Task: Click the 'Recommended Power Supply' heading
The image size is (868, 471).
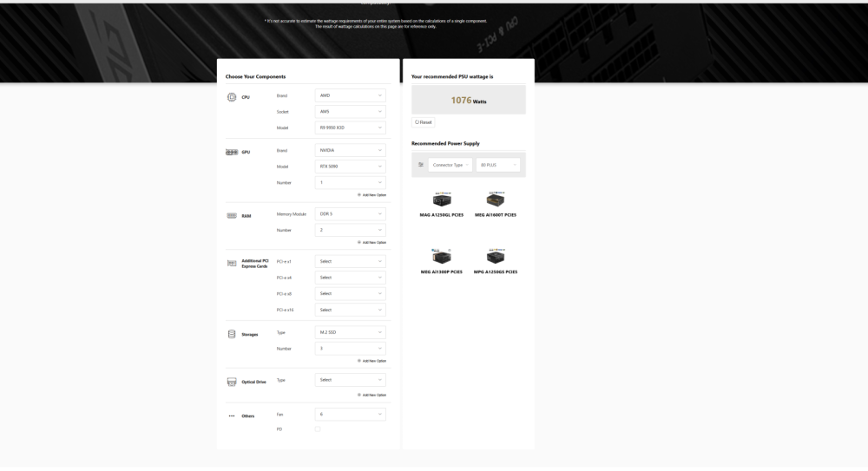Action: click(445, 144)
